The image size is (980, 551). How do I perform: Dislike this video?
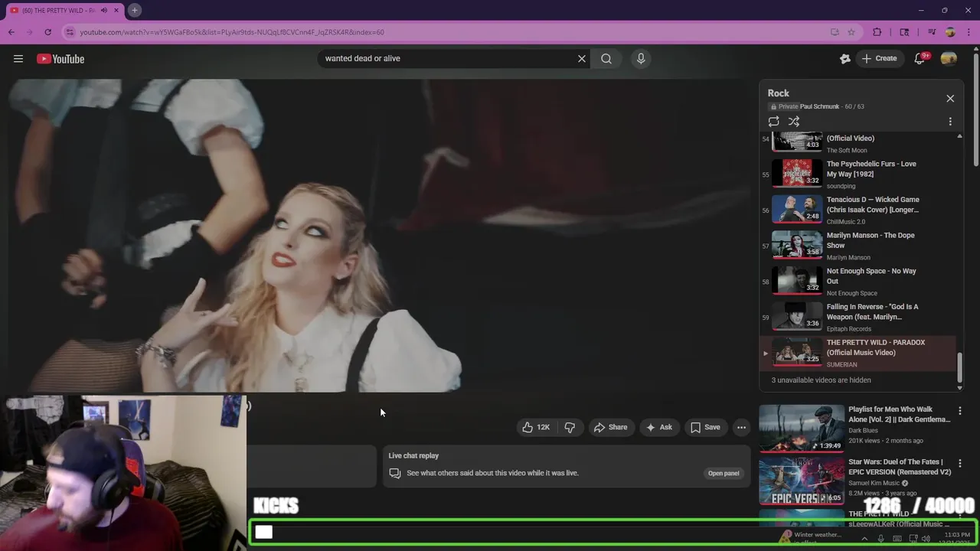coord(570,427)
